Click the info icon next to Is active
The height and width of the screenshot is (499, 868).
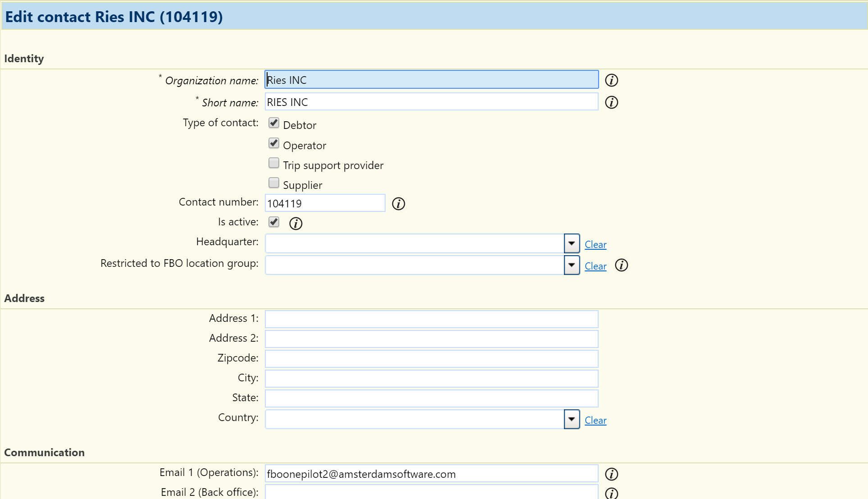295,223
